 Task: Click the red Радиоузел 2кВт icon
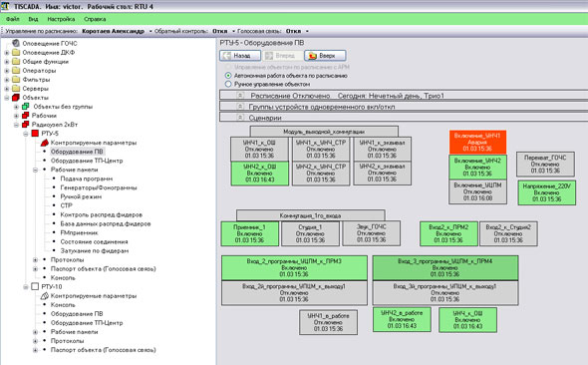click(26, 125)
